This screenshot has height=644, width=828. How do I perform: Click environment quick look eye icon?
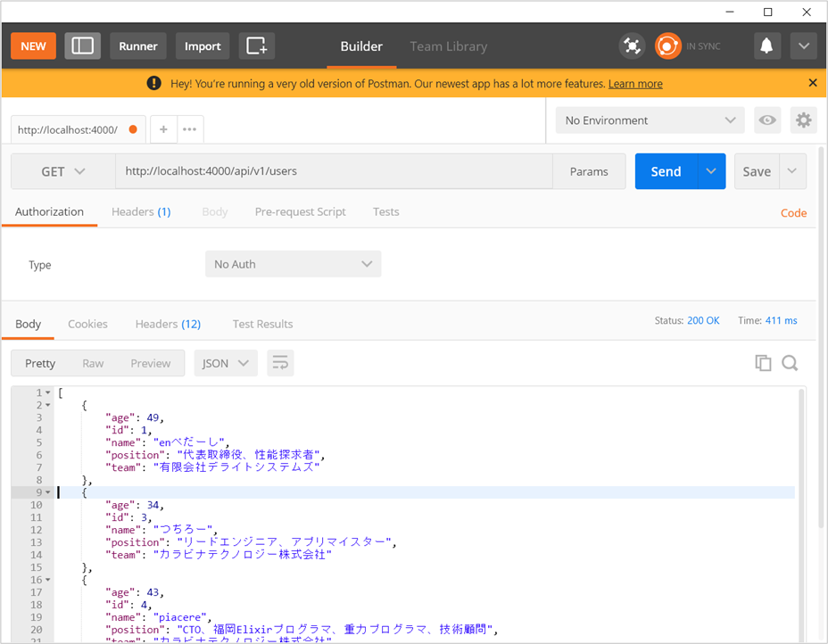(767, 120)
